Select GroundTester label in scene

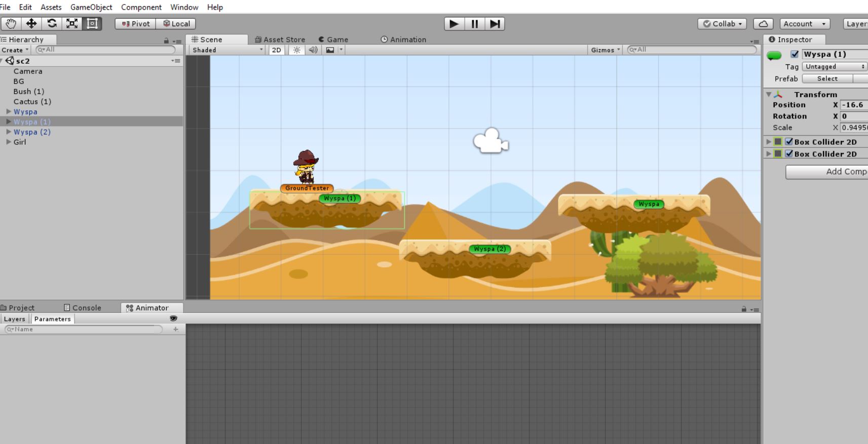coord(307,188)
